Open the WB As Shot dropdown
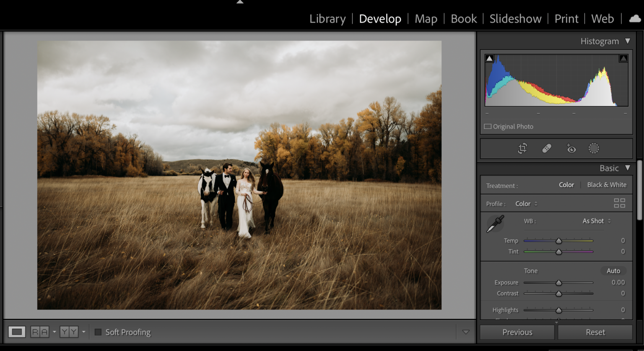Viewport: 644px width, 351px height. [596, 221]
